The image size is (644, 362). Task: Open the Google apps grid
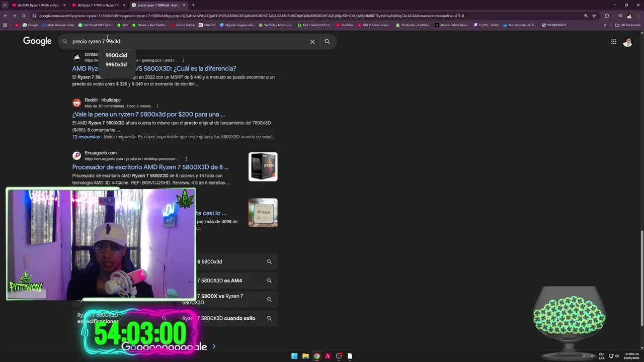click(614, 42)
